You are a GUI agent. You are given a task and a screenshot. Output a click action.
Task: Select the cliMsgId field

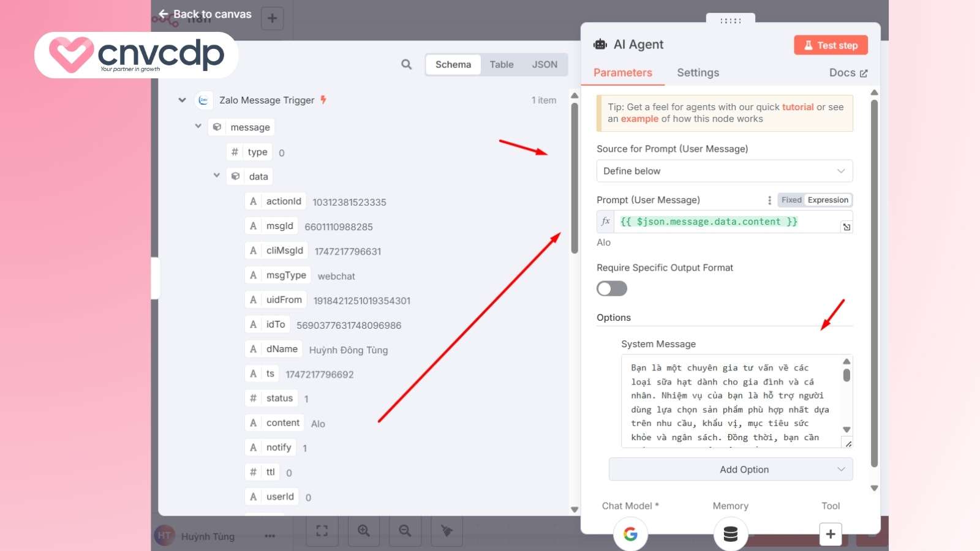tap(276, 250)
